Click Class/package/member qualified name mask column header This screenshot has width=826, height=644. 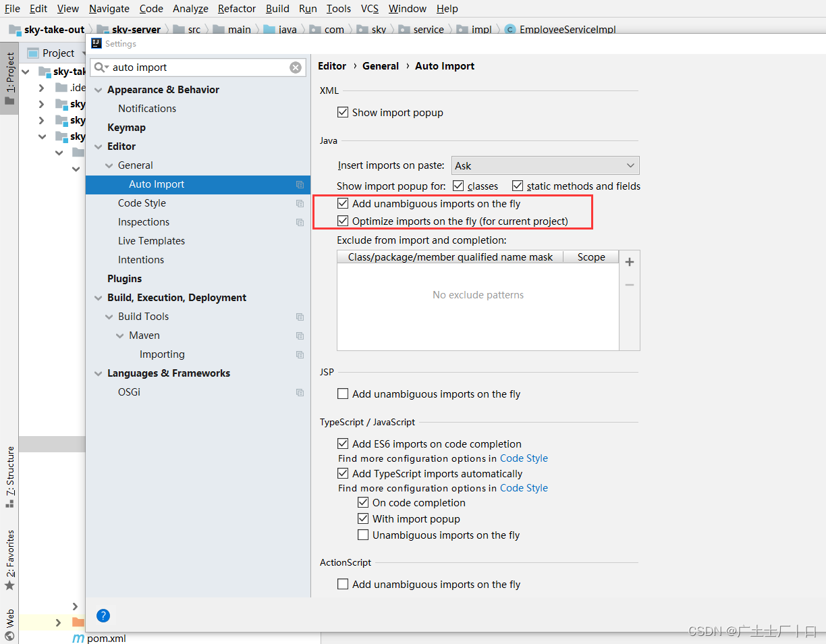(x=450, y=257)
